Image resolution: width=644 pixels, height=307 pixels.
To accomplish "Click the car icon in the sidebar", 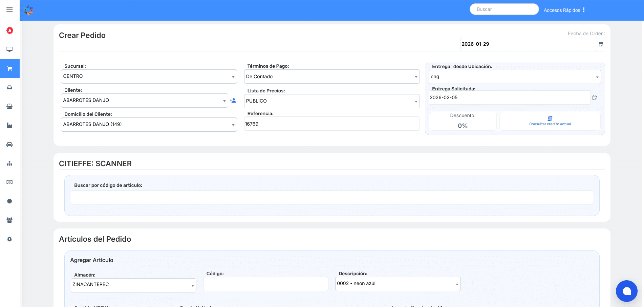I will click(x=9, y=145).
